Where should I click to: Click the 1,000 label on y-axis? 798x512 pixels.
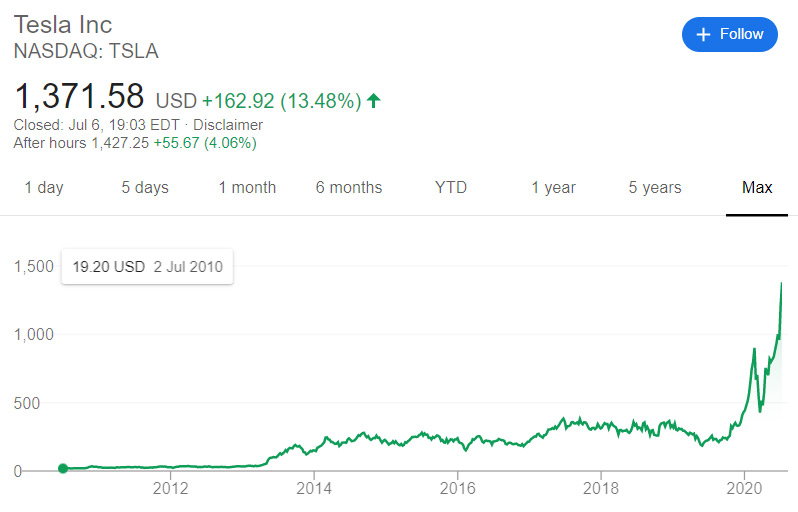click(34, 335)
